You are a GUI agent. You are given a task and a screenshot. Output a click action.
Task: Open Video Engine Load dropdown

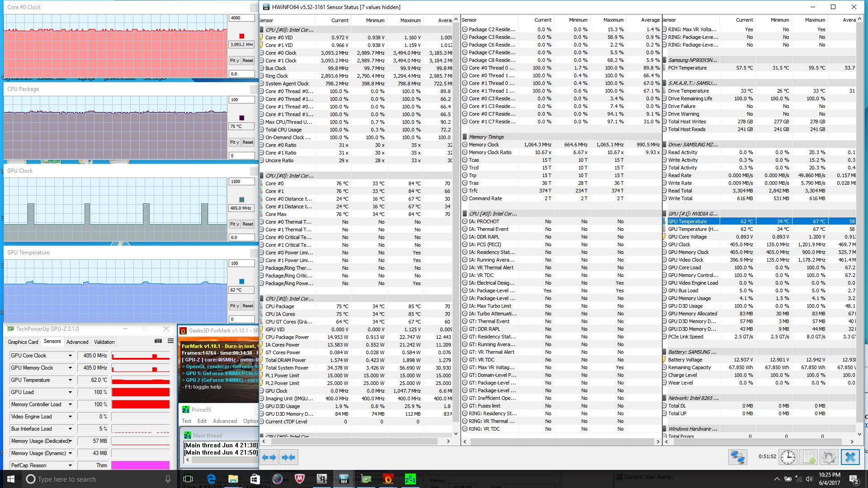[x=70, y=417]
